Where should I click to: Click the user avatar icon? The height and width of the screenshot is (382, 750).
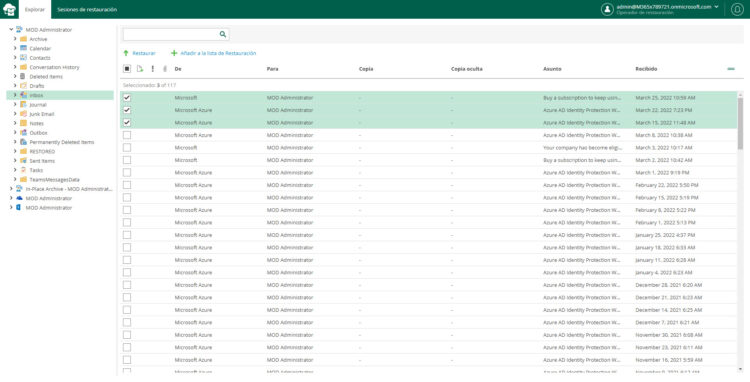click(607, 9)
